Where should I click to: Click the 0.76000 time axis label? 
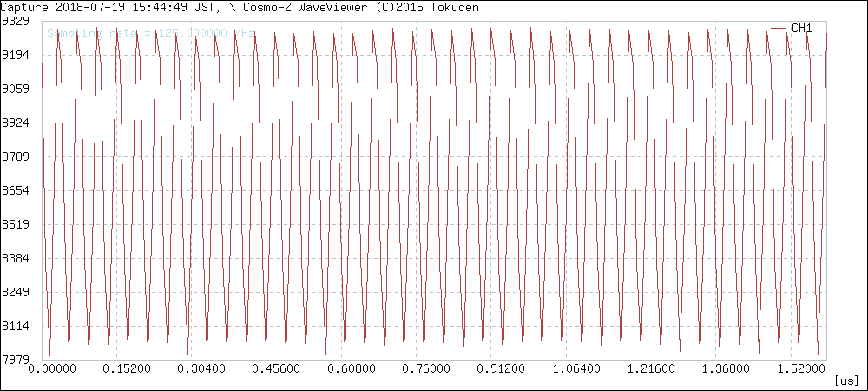point(426,369)
